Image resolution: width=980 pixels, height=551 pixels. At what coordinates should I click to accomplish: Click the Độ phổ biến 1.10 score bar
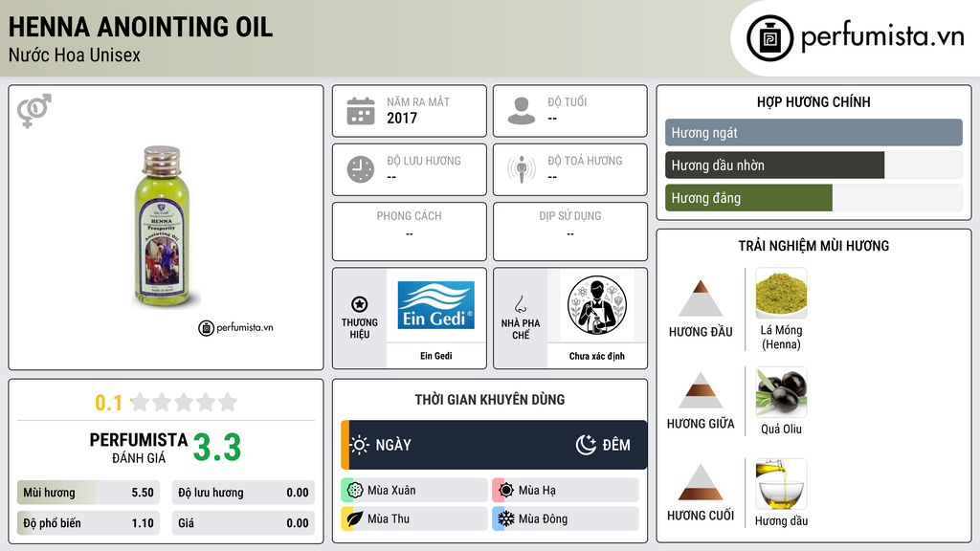88,523
